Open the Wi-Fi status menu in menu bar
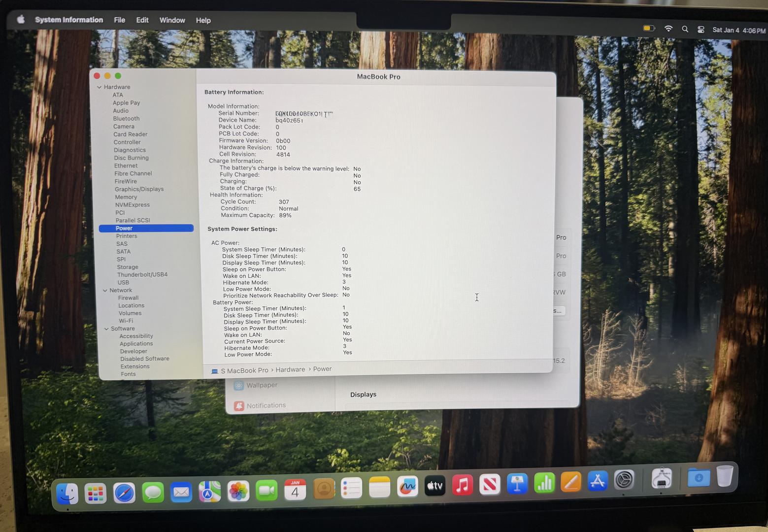Image resolution: width=768 pixels, height=532 pixels. point(668,29)
